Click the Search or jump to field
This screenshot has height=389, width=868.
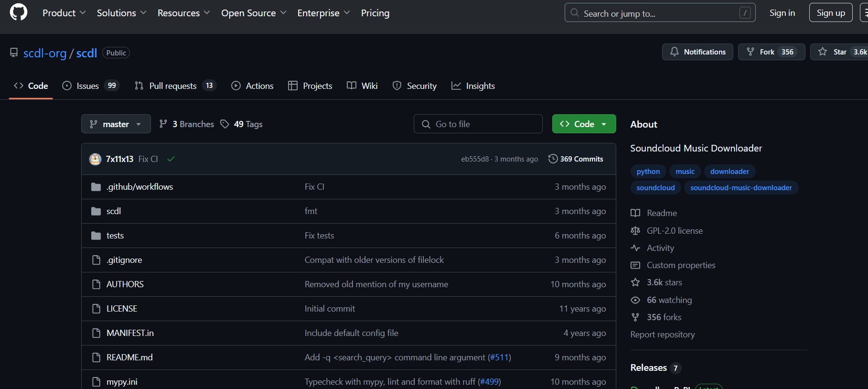pos(660,13)
